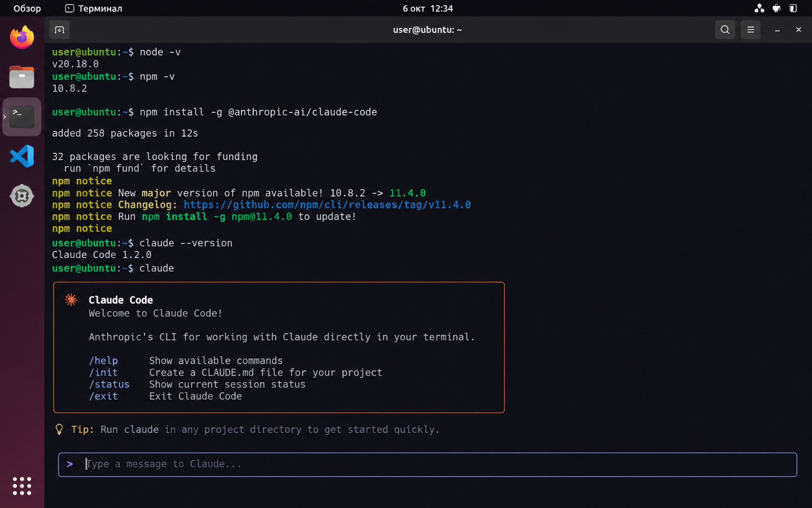Image resolution: width=812 pixels, height=508 pixels.
Task: Click the /init command
Action: coord(103,372)
